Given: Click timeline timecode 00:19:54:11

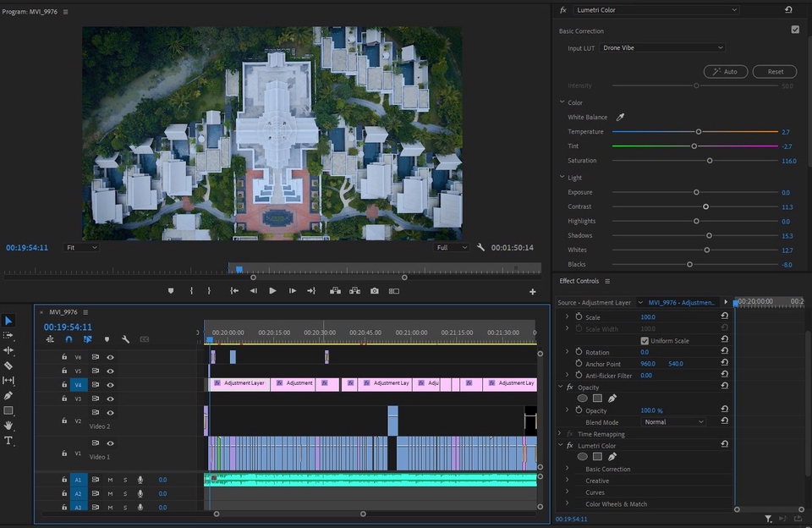Looking at the screenshot, I should click(x=68, y=327).
